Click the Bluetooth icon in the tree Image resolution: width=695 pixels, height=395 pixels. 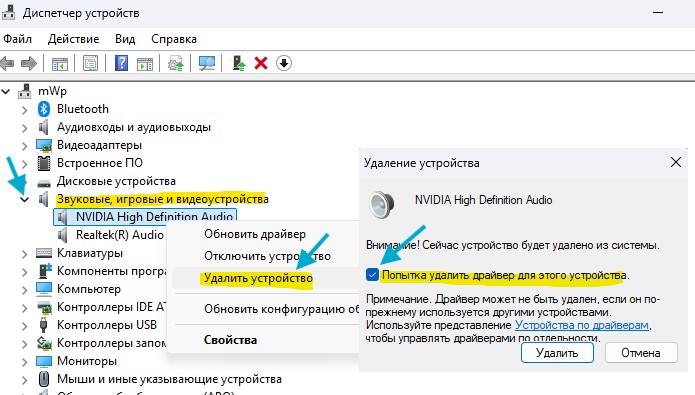(43, 109)
